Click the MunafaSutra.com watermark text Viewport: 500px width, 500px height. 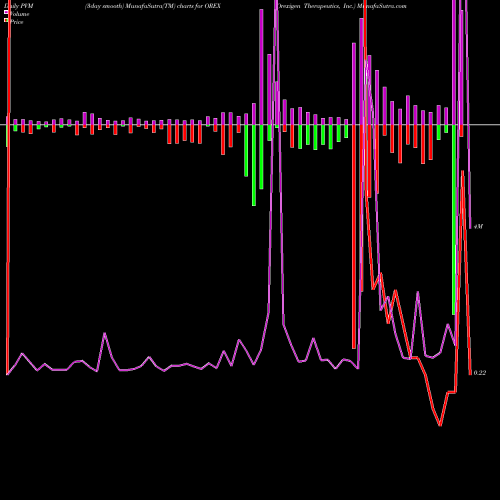[x=382, y=6]
